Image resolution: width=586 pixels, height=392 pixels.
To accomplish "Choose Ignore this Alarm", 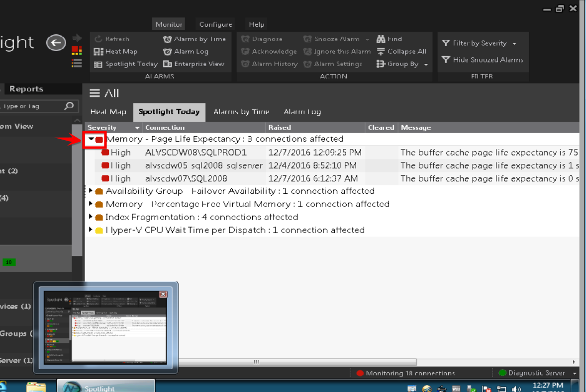I will coord(337,52).
